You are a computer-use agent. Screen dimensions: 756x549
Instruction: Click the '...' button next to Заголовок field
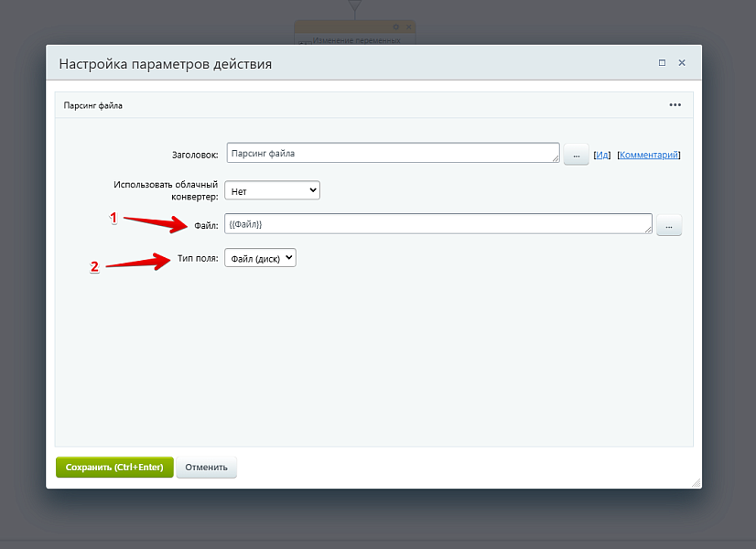576,155
